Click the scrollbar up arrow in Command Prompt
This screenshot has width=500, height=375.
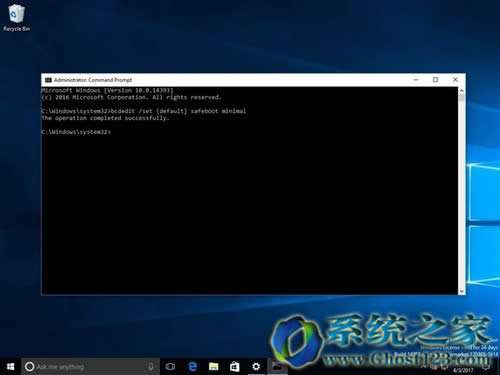462,90
